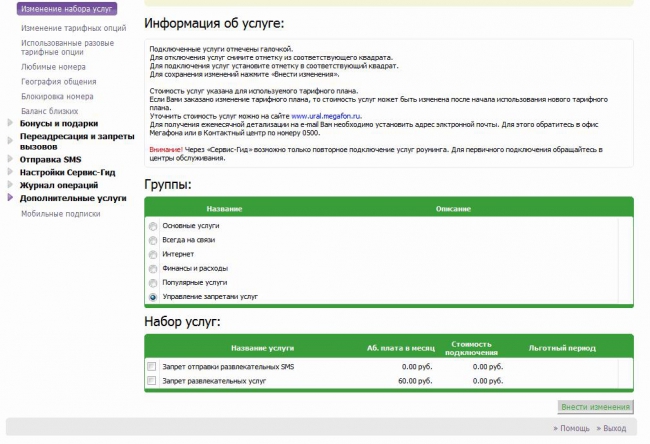The image size is (650, 444).
Task: Click the "Внести изменения" button
Action: click(595, 407)
